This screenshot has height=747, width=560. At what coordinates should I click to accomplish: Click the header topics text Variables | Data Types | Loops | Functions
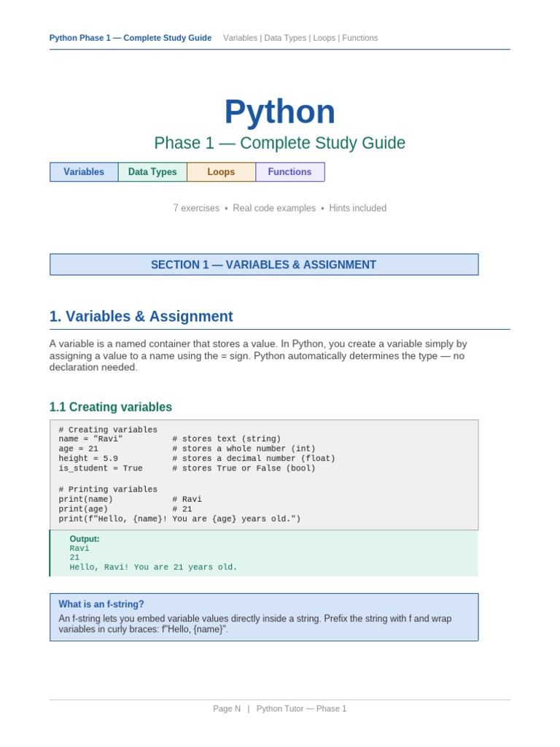click(x=300, y=38)
